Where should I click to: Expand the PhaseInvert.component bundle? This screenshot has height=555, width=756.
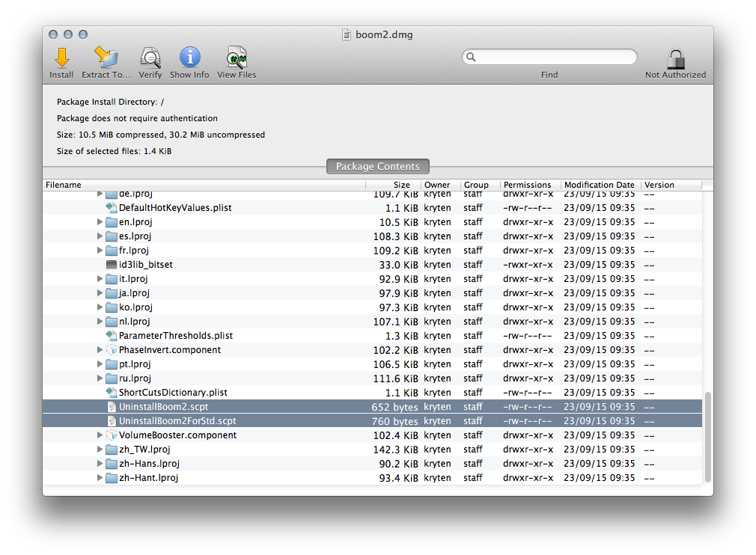[x=100, y=350]
